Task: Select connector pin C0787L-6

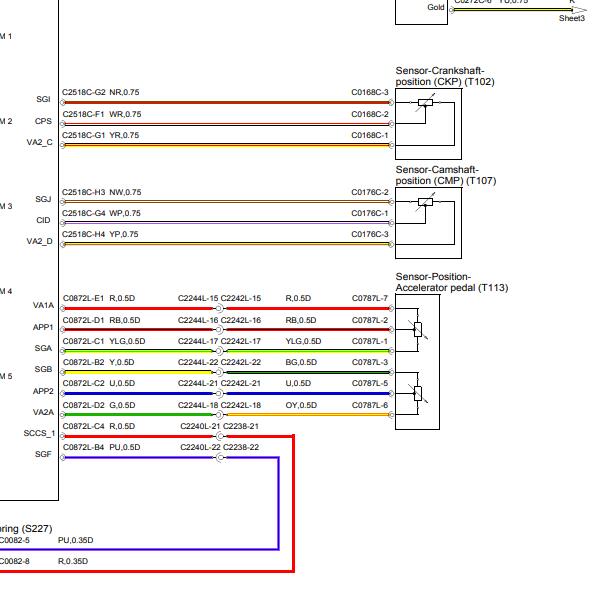Action: coord(370,406)
